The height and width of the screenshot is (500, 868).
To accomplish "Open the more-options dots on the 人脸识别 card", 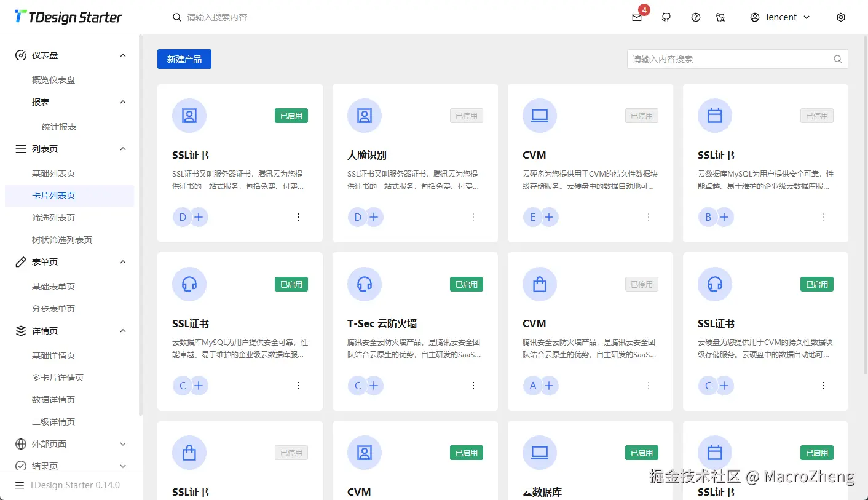I will [x=473, y=217].
